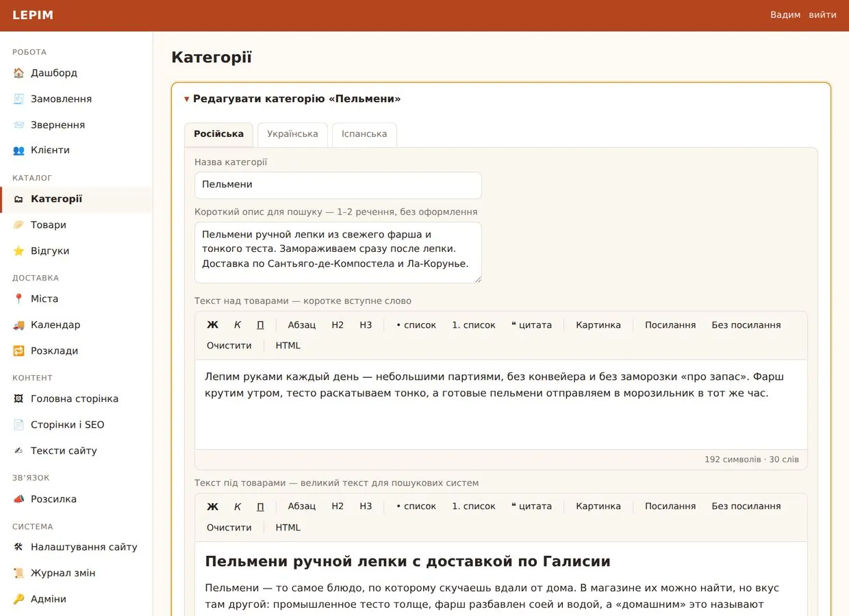Click the Журнал змін scroll icon
The height and width of the screenshot is (616, 849).
pyautogui.click(x=18, y=573)
